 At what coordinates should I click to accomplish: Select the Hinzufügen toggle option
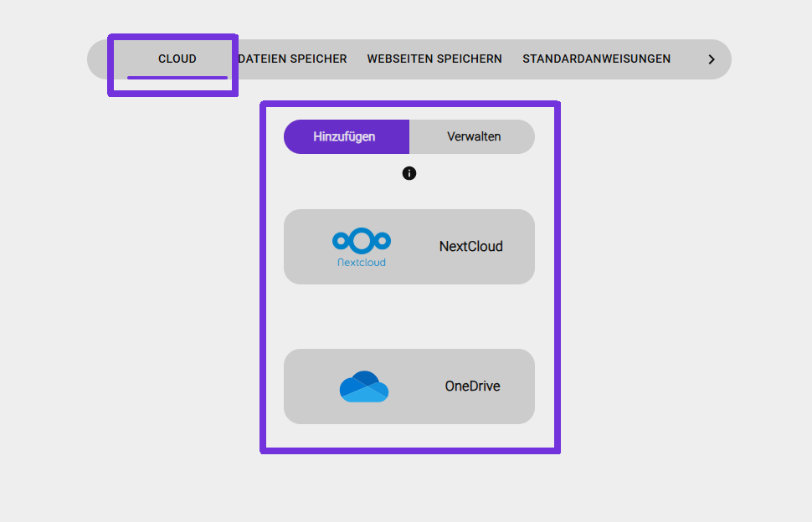[x=346, y=136]
